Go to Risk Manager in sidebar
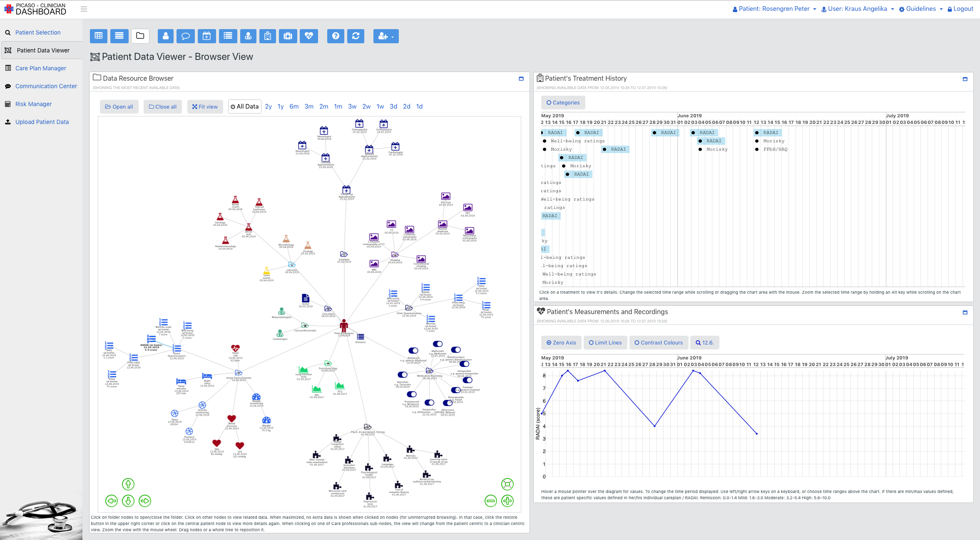 [33, 104]
